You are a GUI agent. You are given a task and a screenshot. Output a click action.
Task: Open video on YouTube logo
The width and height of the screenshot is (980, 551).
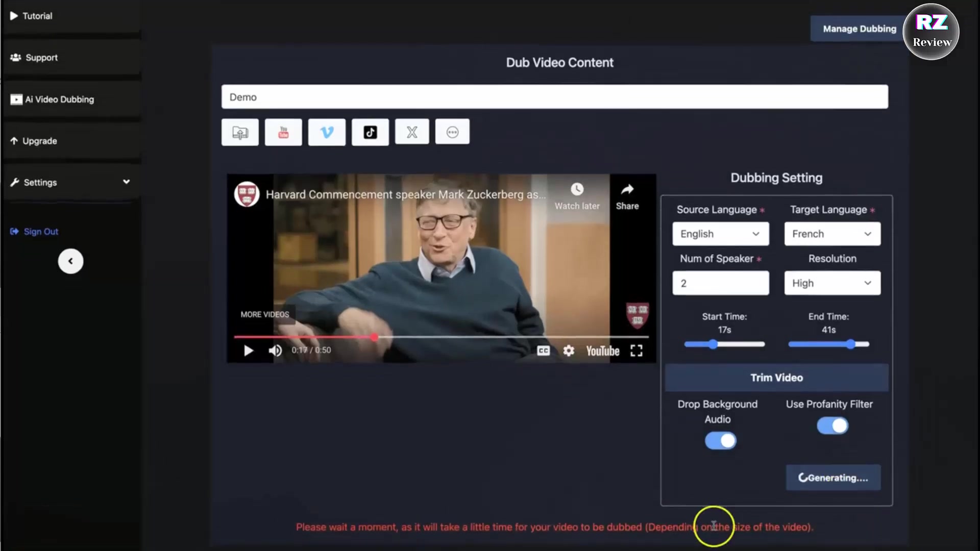603,351
